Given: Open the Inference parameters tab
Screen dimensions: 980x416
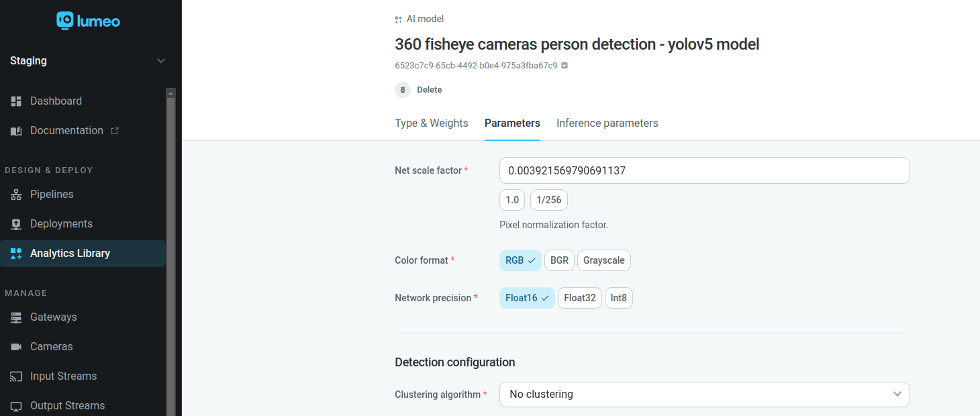Looking at the screenshot, I should tap(607, 123).
